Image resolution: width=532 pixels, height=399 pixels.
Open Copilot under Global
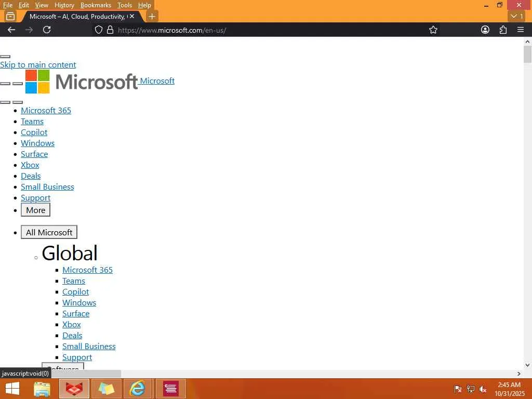click(76, 292)
